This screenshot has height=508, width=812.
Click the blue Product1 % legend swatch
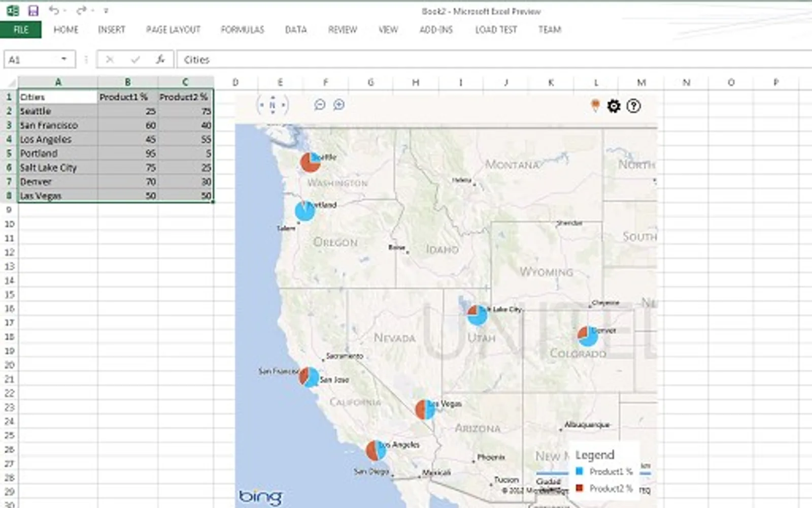click(579, 471)
